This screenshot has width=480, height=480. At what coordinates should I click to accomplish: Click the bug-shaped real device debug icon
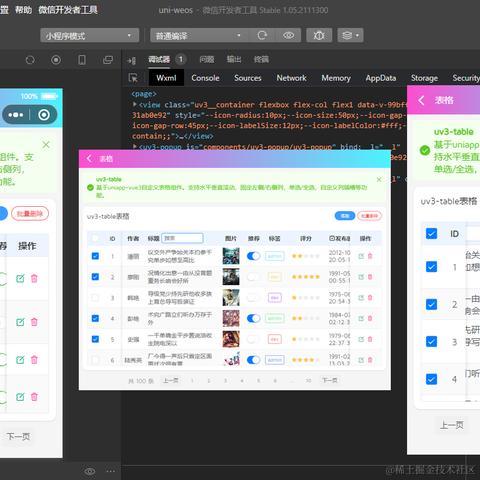coord(319,35)
